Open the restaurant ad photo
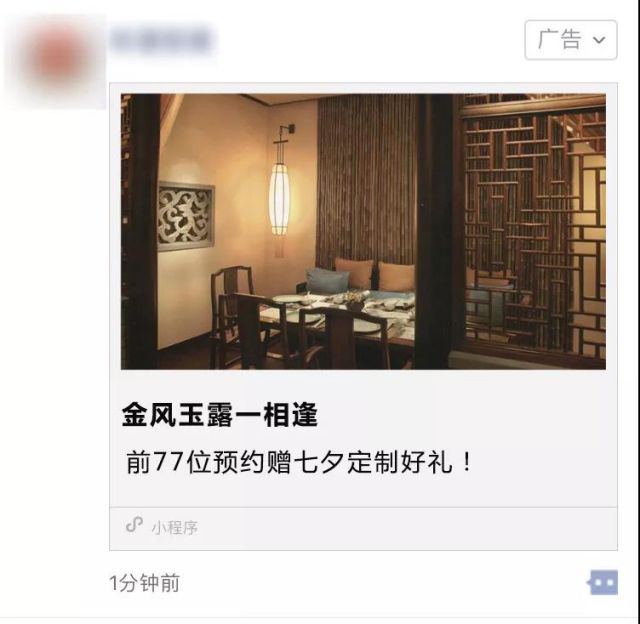The image size is (640, 624). pyautogui.click(x=363, y=231)
